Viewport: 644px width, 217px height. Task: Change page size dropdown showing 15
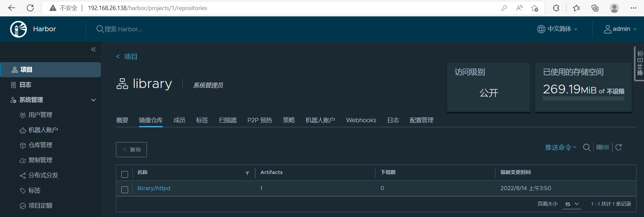(572, 204)
